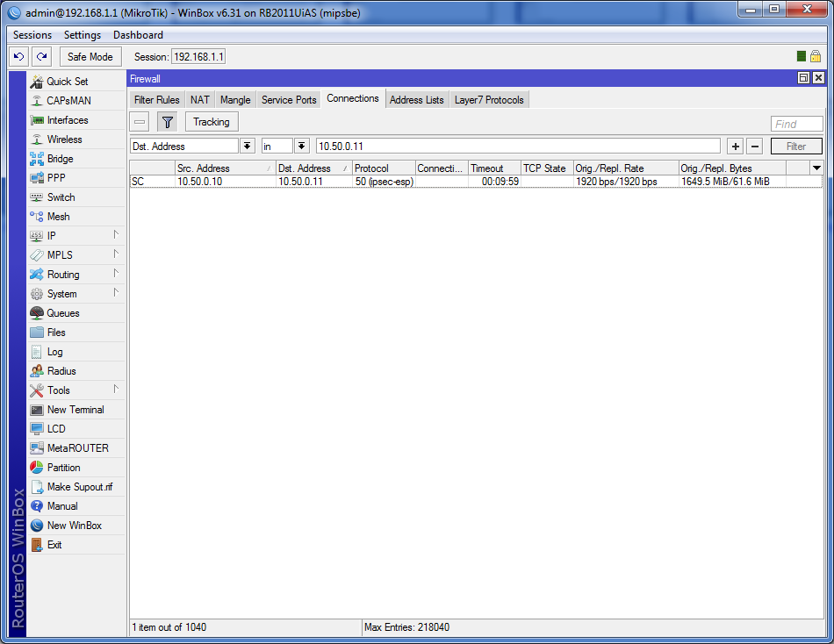Open the Radius settings
The height and width of the screenshot is (644, 834).
point(76,371)
